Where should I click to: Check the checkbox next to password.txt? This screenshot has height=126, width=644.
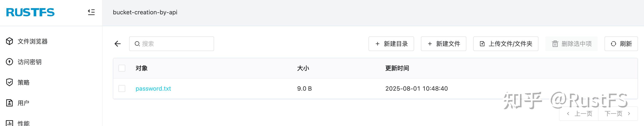click(x=122, y=88)
